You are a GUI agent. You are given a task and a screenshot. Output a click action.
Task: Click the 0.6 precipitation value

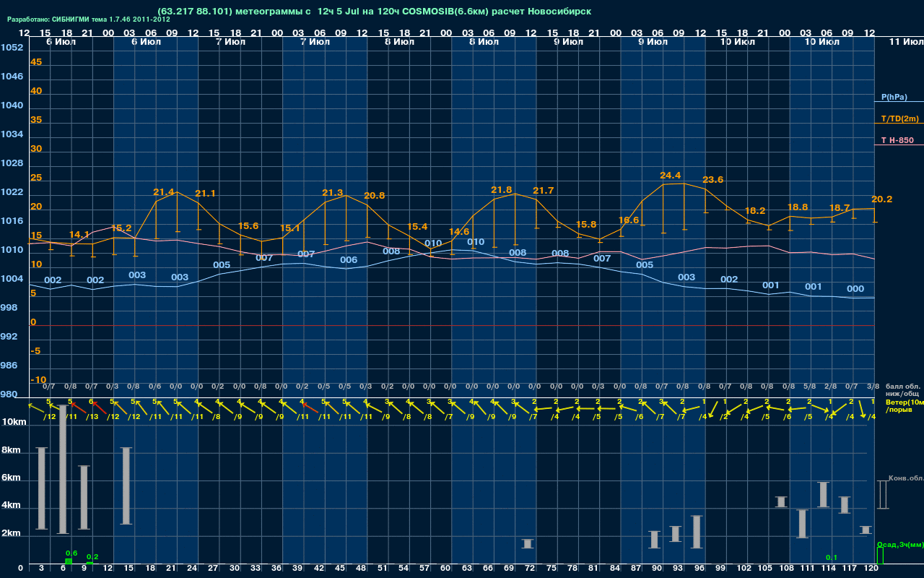click(x=71, y=553)
